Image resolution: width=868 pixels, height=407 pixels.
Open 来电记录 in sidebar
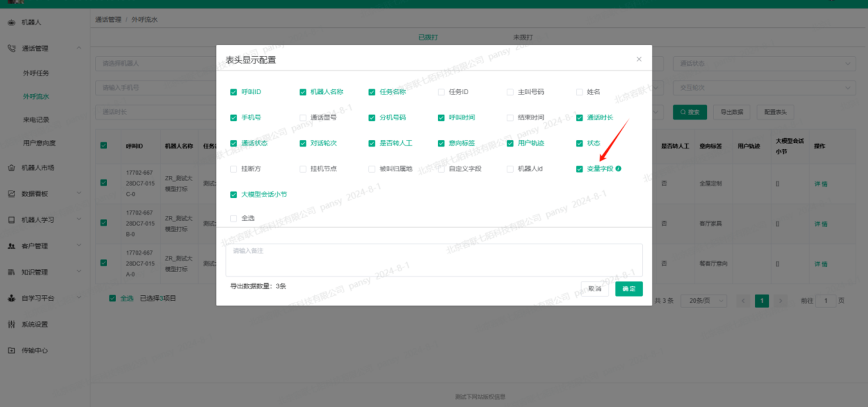click(x=36, y=120)
